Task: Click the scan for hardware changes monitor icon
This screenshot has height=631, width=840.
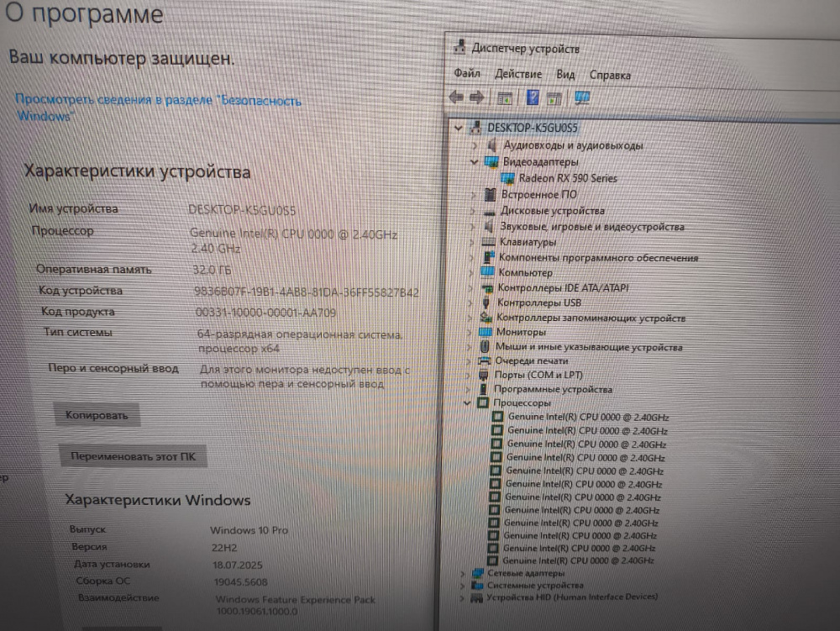Action: [x=582, y=97]
